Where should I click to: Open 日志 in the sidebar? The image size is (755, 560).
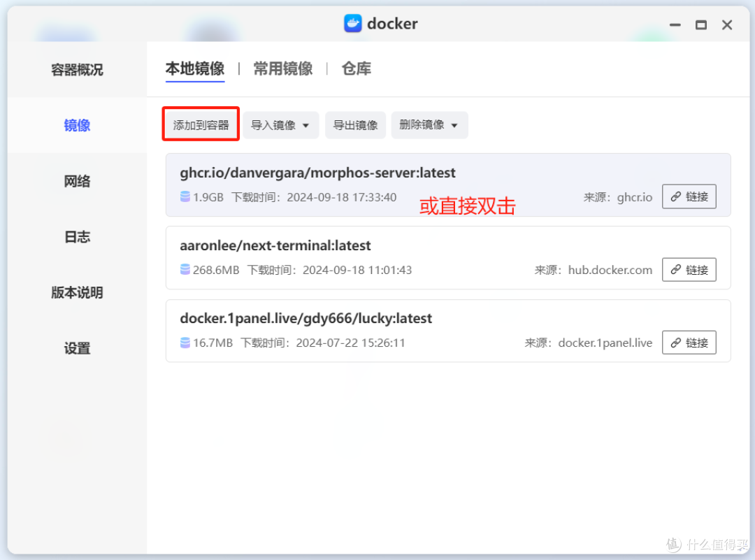click(77, 237)
